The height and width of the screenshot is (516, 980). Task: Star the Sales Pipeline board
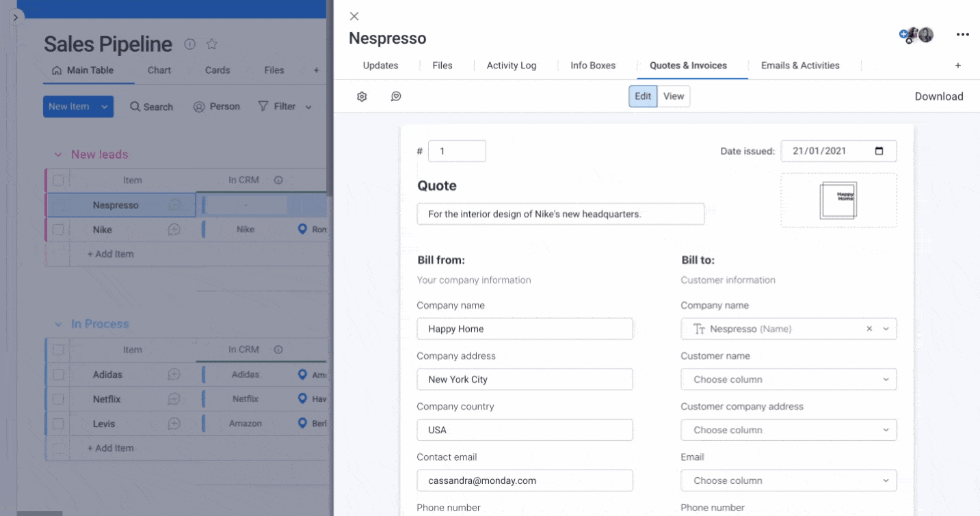click(x=212, y=44)
